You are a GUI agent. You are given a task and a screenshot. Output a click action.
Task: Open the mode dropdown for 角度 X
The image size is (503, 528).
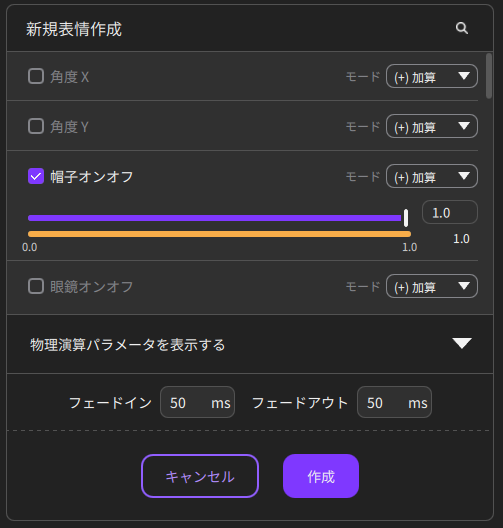point(432,76)
